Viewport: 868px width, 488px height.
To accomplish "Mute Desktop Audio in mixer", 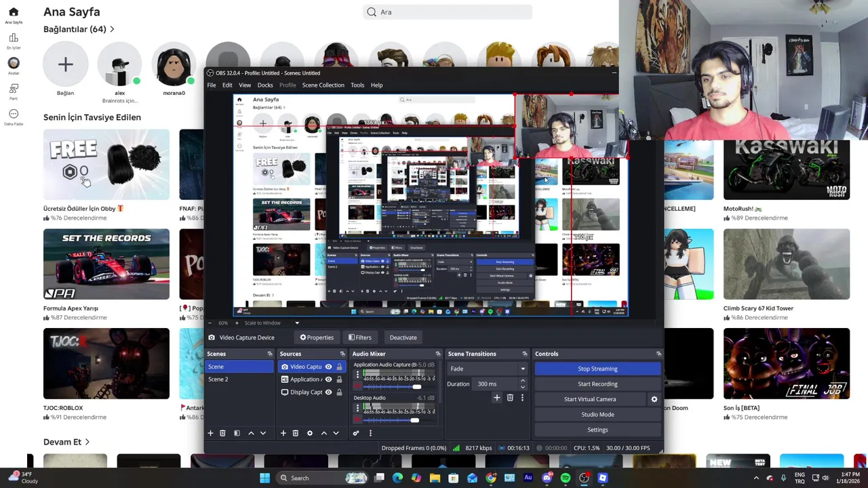I will coord(357,420).
